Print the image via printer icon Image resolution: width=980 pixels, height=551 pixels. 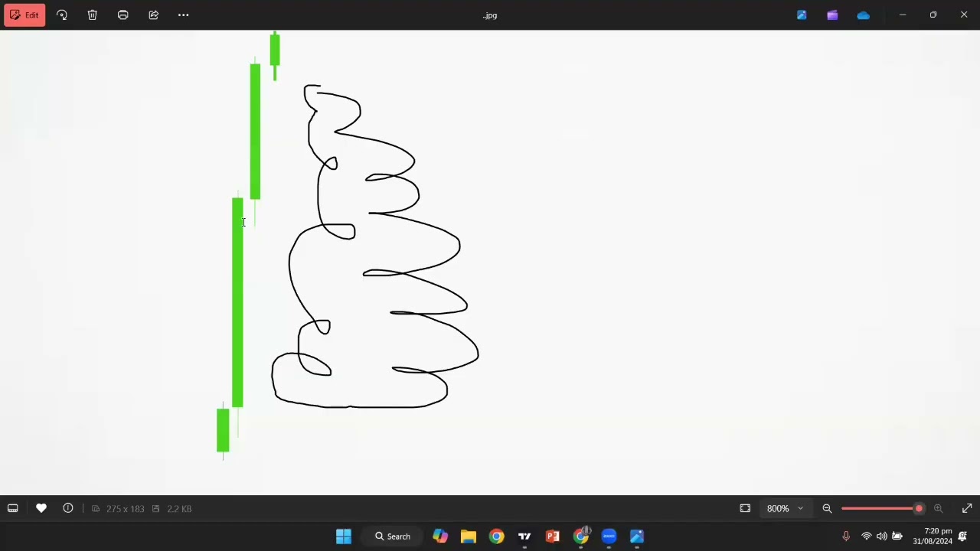[122, 15]
